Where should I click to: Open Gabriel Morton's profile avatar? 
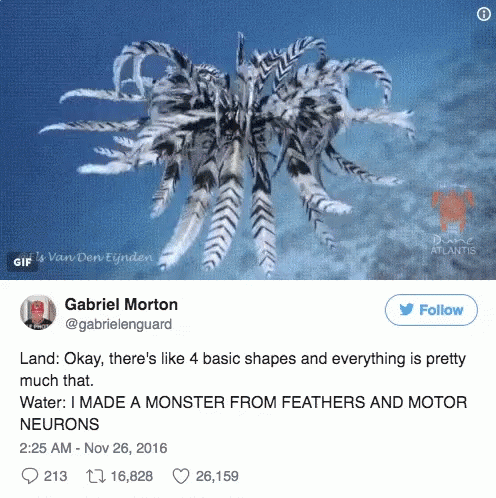click(38, 313)
